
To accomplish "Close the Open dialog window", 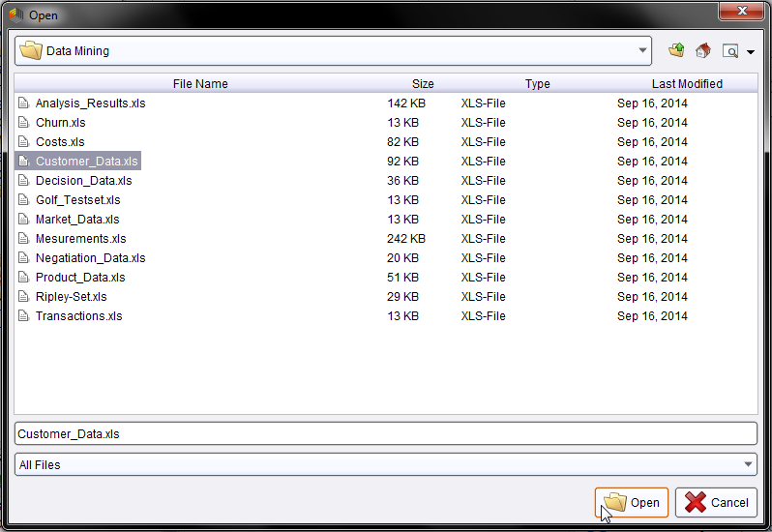I will [x=743, y=11].
